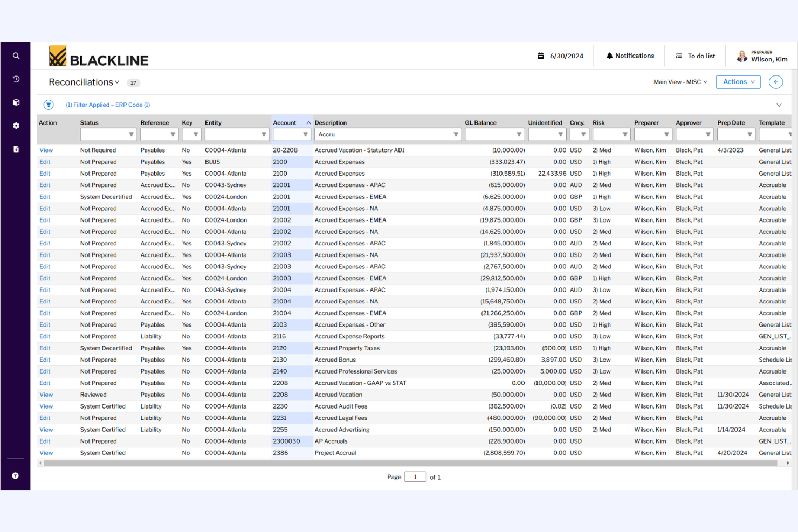Screen dimensions: 798x532
Task: Click the add-document icon in the sidebar
Action: (x=16, y=149)
